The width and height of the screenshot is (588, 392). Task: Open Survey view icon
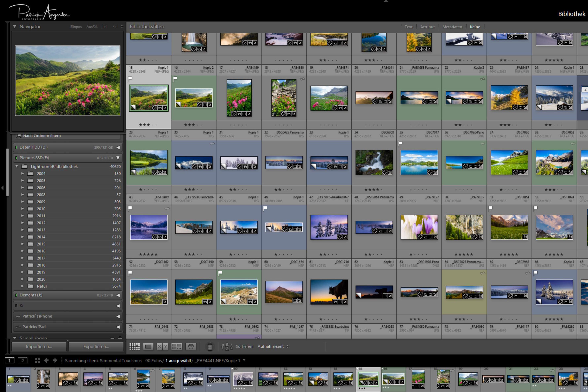(176, 346)
